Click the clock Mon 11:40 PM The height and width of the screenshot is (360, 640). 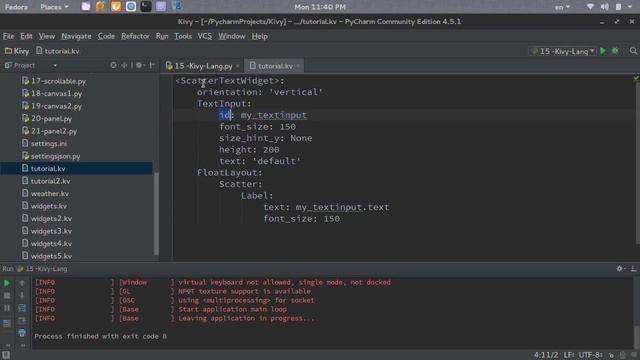(320, 7)
